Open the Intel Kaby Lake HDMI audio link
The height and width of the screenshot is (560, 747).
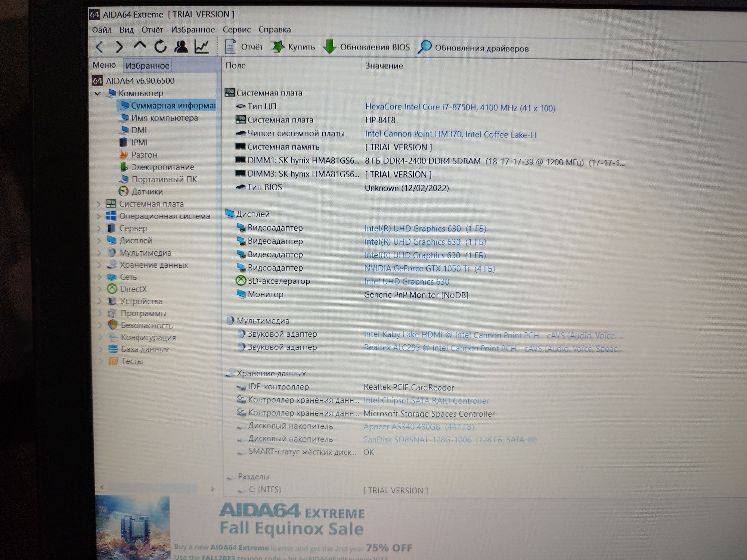click(493, 335)
